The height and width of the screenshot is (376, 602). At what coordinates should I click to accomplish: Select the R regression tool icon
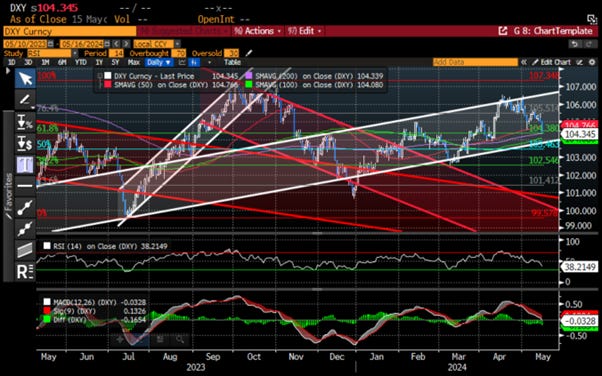(25, 272)
